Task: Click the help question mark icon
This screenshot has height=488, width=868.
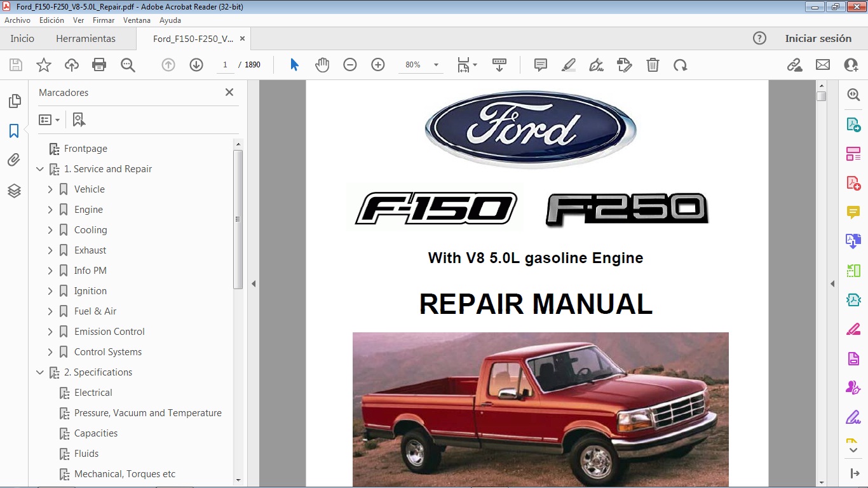Action: coord(759,38)
